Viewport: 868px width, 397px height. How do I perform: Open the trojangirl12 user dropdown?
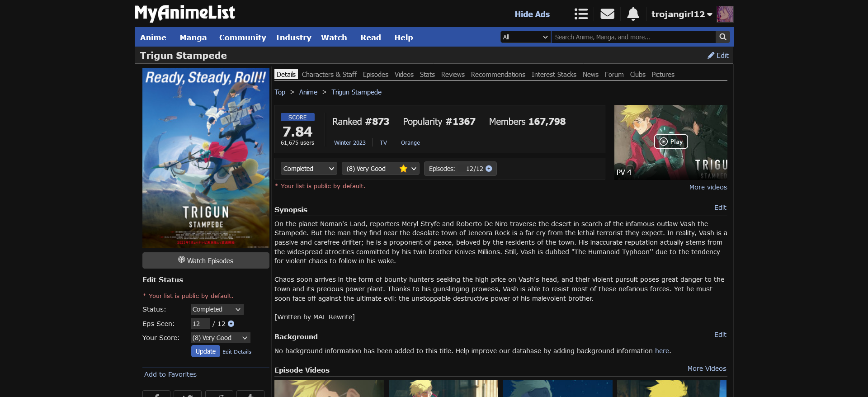click(682, 14)
